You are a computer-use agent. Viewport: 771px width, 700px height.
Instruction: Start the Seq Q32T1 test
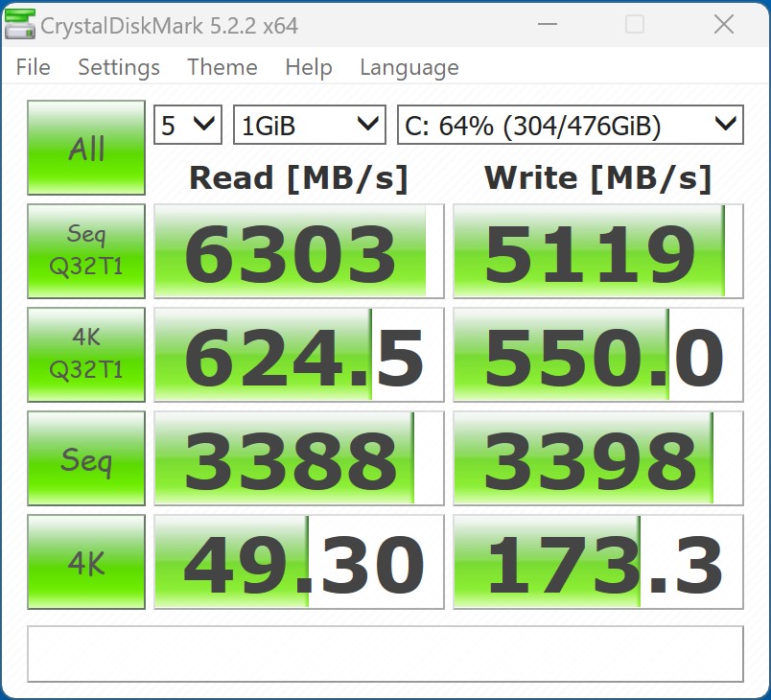[x=86, y=251]
